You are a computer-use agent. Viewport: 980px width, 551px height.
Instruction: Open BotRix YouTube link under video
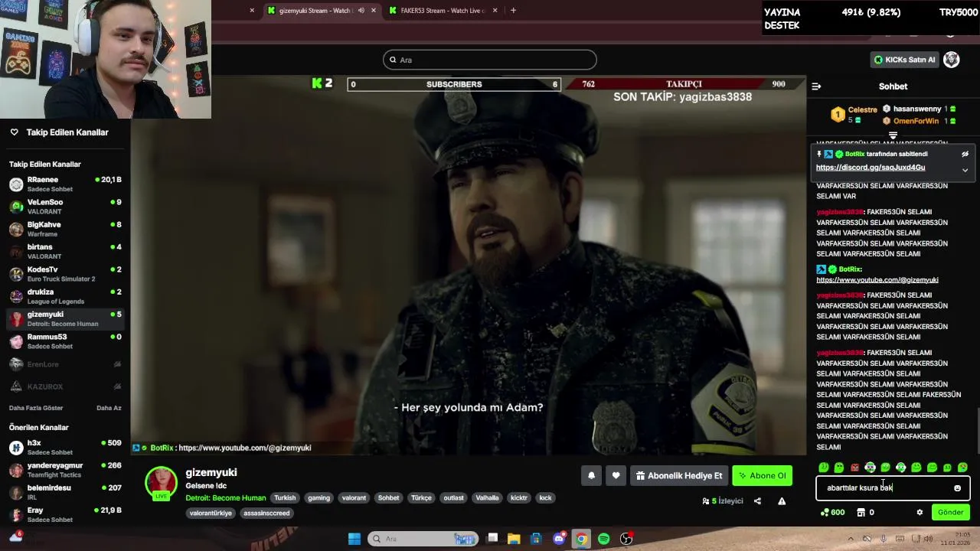(x=244, y=448)
